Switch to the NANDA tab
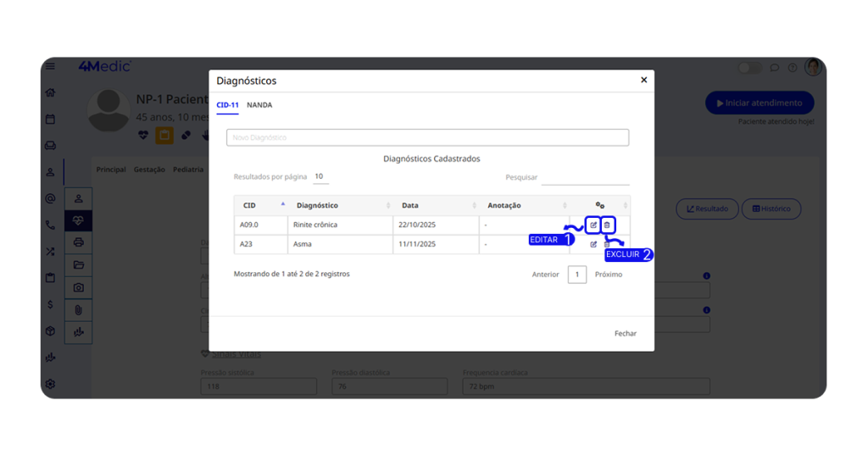Screen dimensions: 868x456 [259, 105]
